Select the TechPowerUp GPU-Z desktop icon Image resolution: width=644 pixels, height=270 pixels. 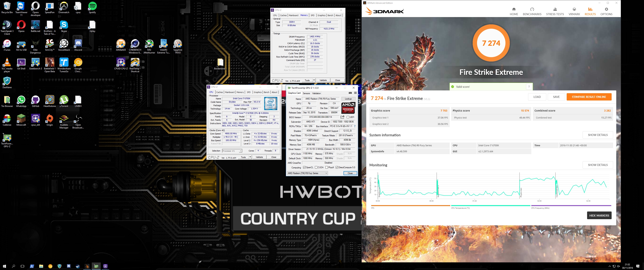7,140
